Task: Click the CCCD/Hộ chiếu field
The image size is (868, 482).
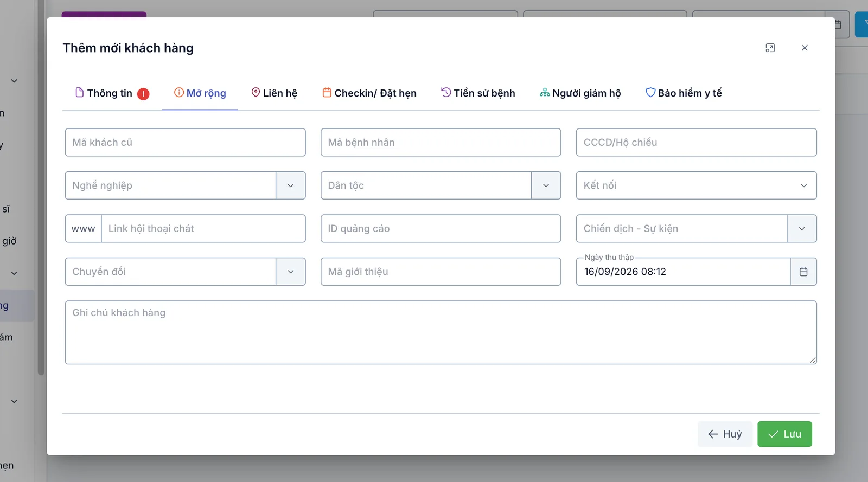Action: coord(697,143)
